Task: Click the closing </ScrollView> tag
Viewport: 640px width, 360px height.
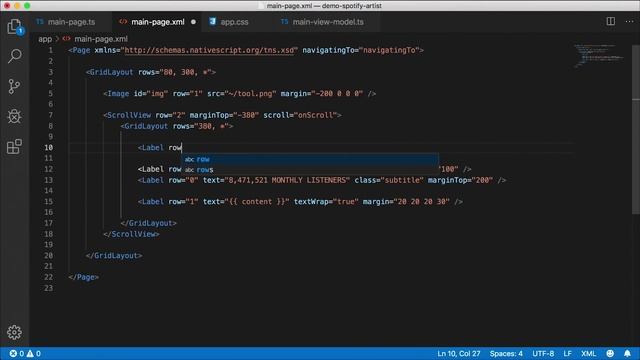Action: tap(131, 234)
